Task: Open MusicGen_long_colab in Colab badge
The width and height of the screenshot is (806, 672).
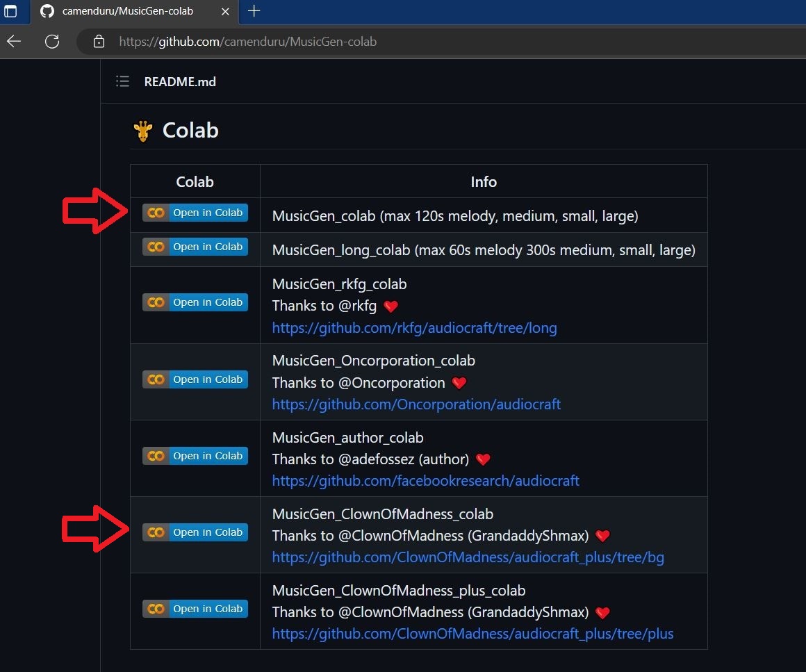Action: [195, 247]
